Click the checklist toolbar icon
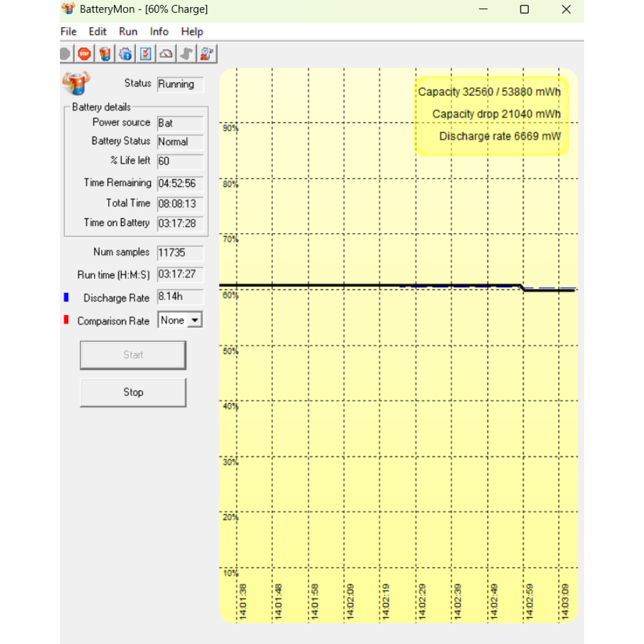This screenshot has height=644, width=644. click(146, 54)
